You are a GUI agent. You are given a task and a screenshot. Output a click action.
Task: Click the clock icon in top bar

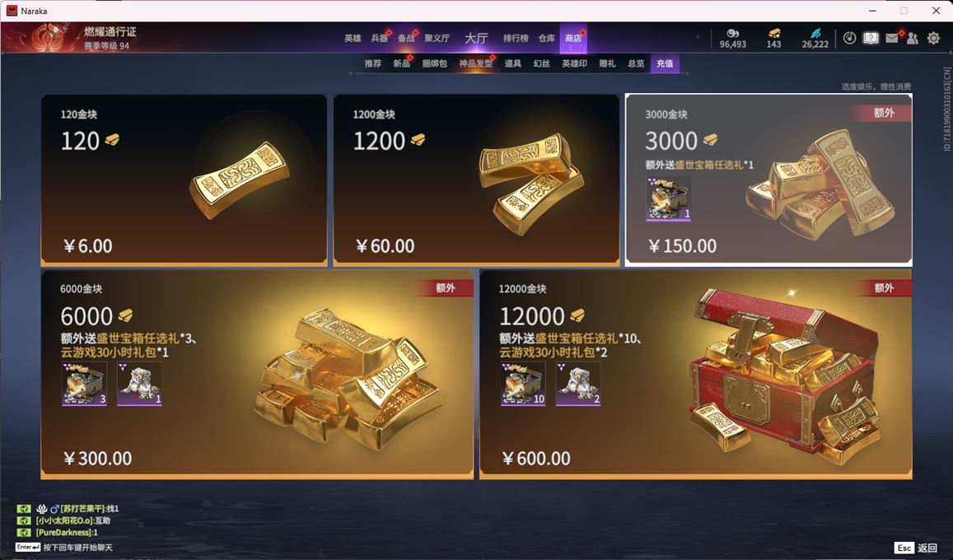pos(850,38)
